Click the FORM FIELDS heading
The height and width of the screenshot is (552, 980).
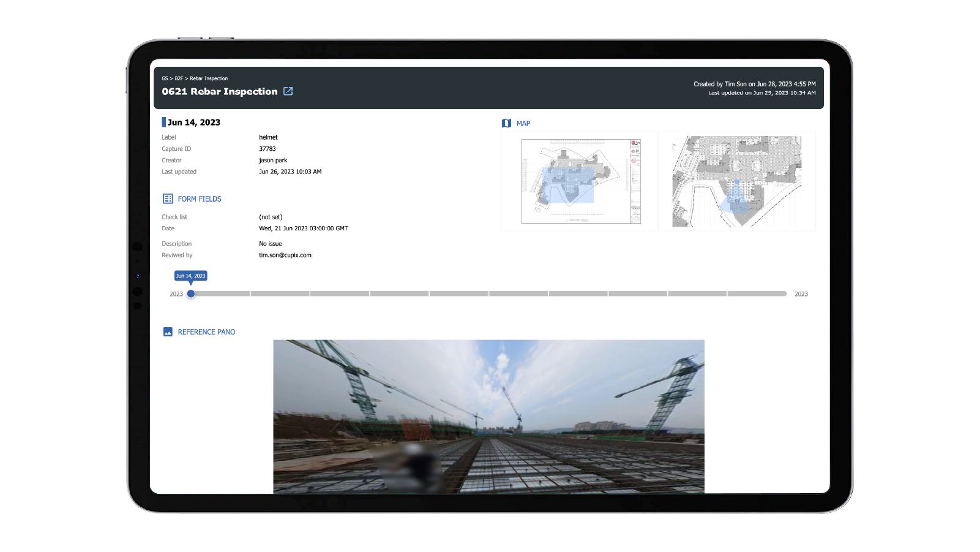pyautogui.click(x=200, y=199)
